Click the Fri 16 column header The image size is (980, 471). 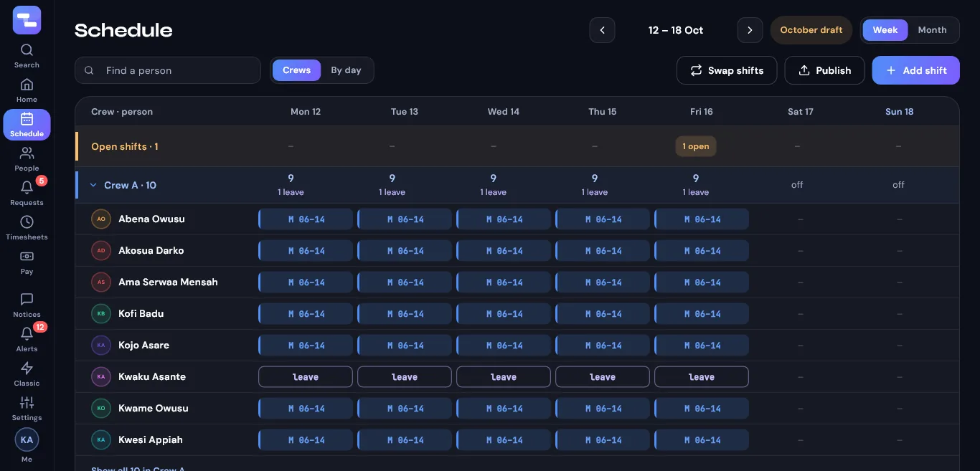coord(702,112)
